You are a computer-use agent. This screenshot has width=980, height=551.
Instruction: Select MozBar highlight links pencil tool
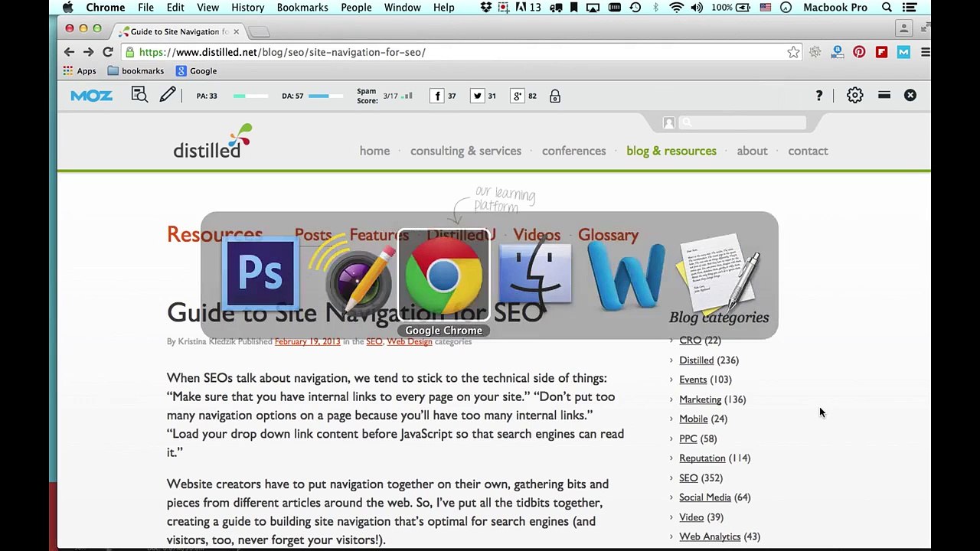click(x=168, y=96)
